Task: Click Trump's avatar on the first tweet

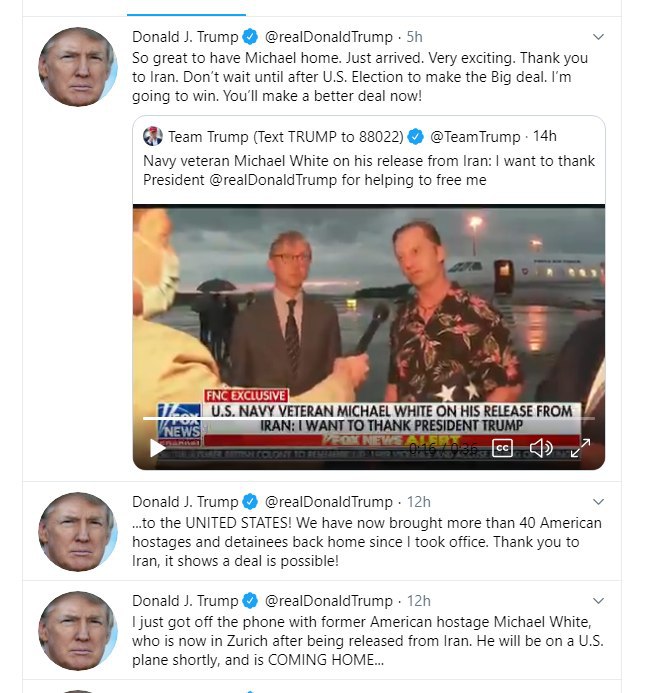Action: pos(78,67)
